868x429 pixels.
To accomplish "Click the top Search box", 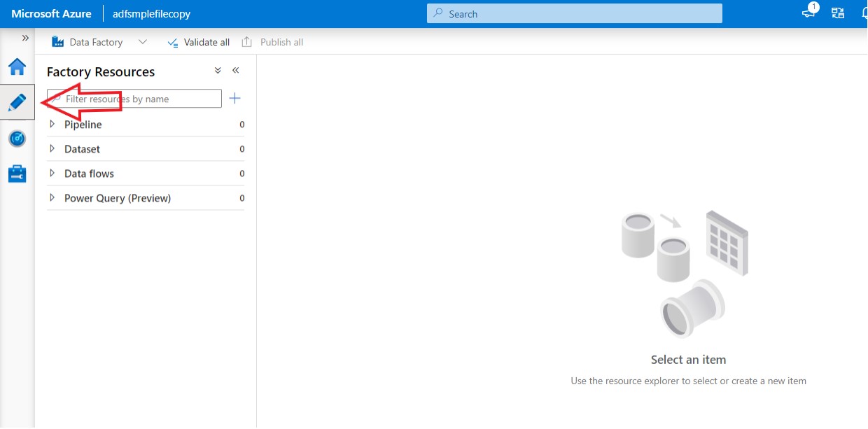I will [x=575, y=13].
